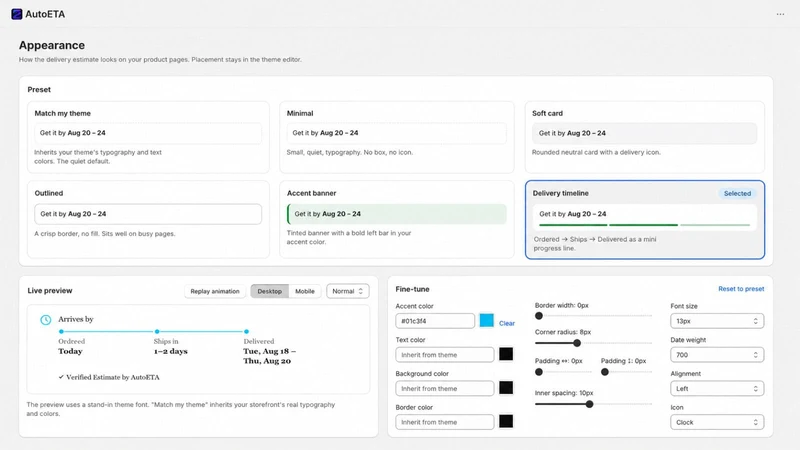Click the Accent color hex input field

pyautogui.click(x=435, y=321)
